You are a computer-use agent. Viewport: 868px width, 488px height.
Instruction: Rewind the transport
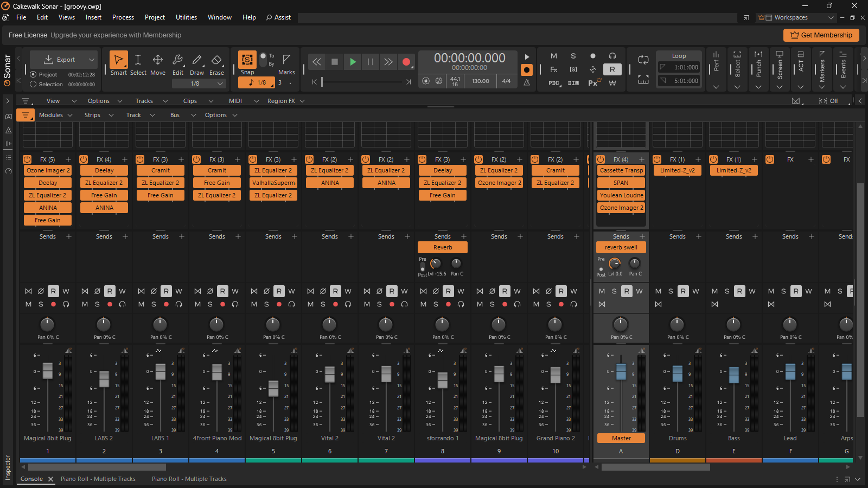[316, 62]
